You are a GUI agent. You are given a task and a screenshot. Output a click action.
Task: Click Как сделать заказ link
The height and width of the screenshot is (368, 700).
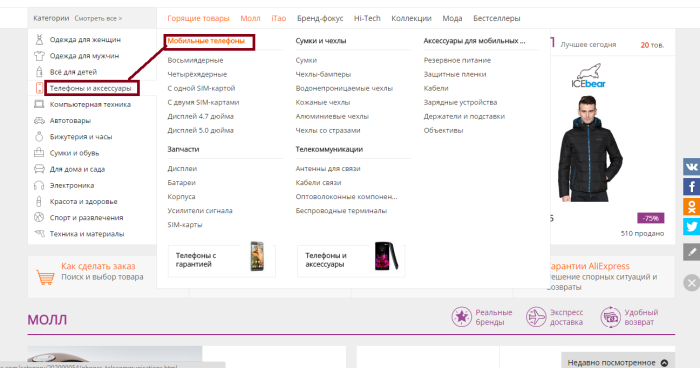98,266
